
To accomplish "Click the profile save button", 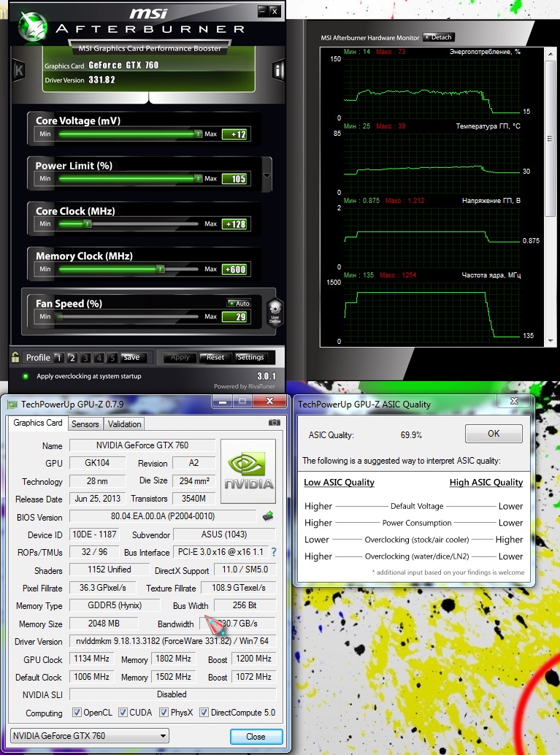I will coord(131,357).
